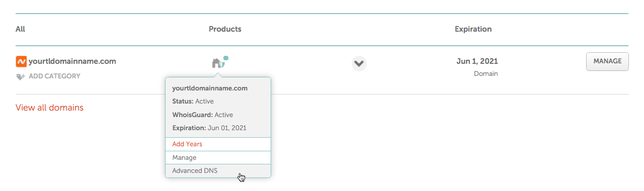Click the tag icon beside ADD CATEGORY

20,76
